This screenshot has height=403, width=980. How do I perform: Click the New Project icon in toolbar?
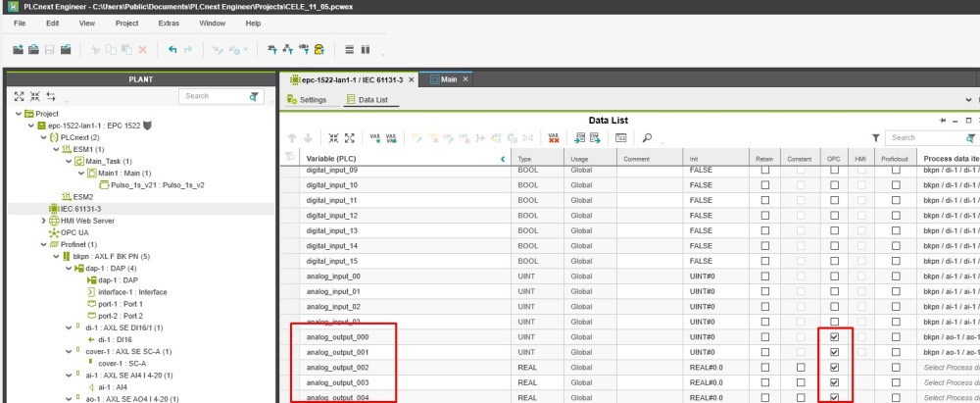click(18, 49)
